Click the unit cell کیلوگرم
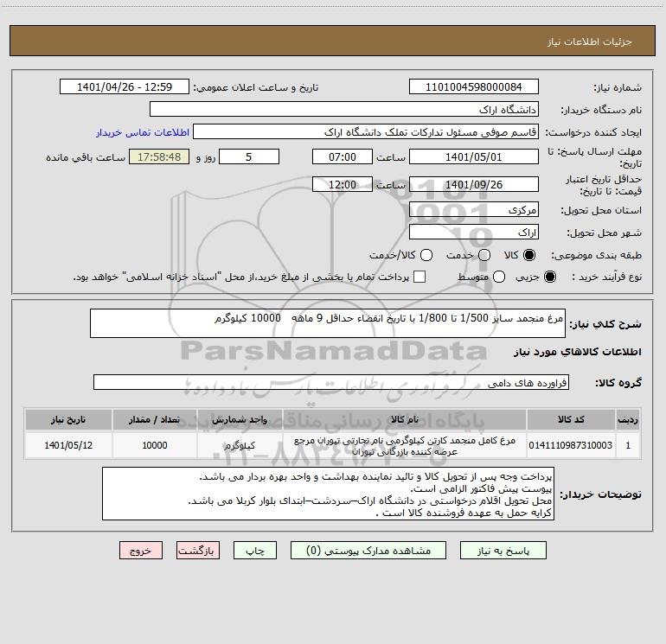 click(240, 445)
